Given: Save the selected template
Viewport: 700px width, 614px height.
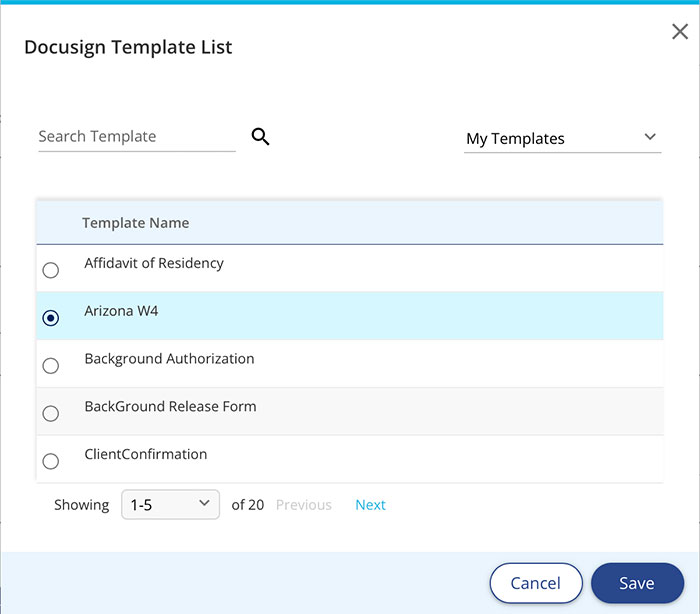Looking at the screenshot, I should pos(638,583).
